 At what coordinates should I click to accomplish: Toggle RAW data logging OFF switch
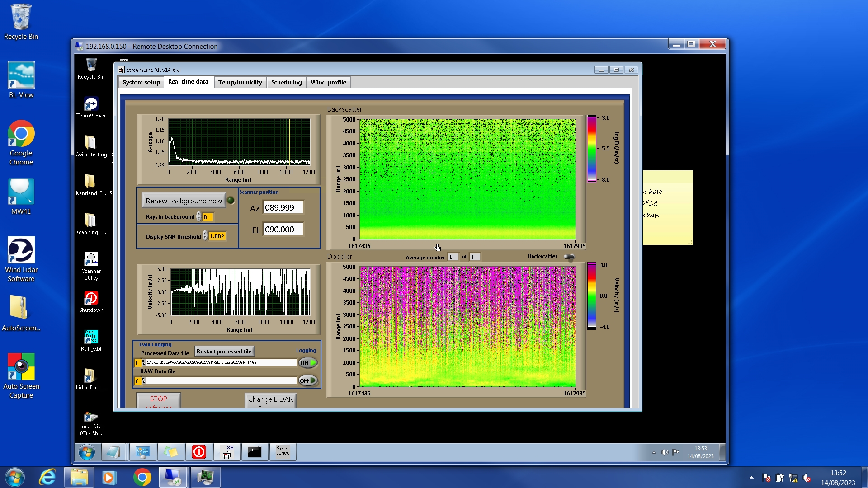point(308,381)
